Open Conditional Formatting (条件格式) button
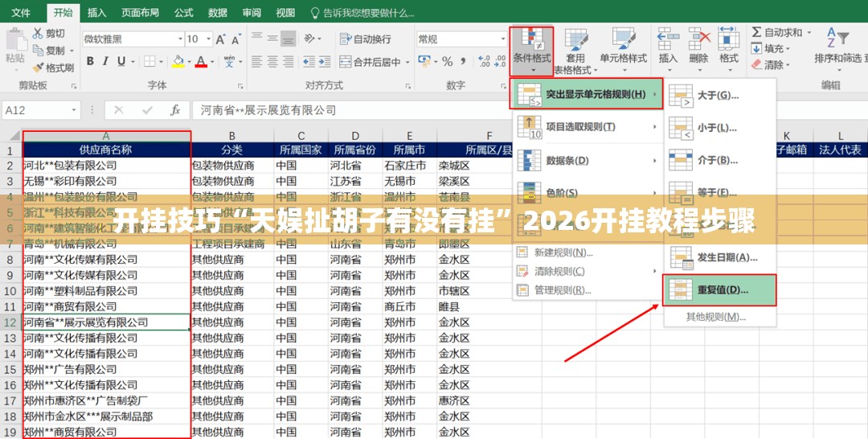This screenshot has width=868, height=439. coord(531,51)
